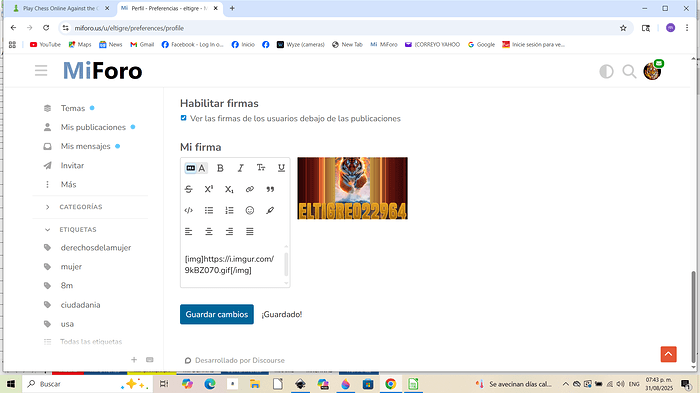Open the font size tool
The image size is (700, 393).
pos(261,168)
